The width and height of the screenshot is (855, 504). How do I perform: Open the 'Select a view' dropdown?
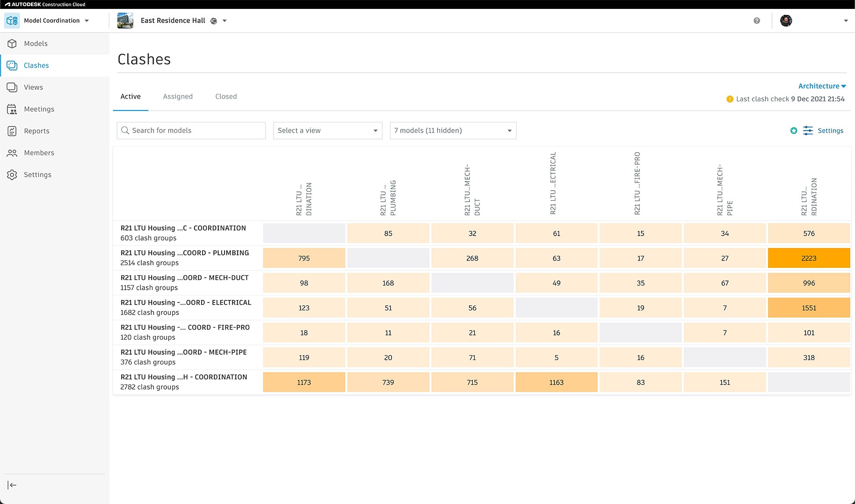[328, 131]
